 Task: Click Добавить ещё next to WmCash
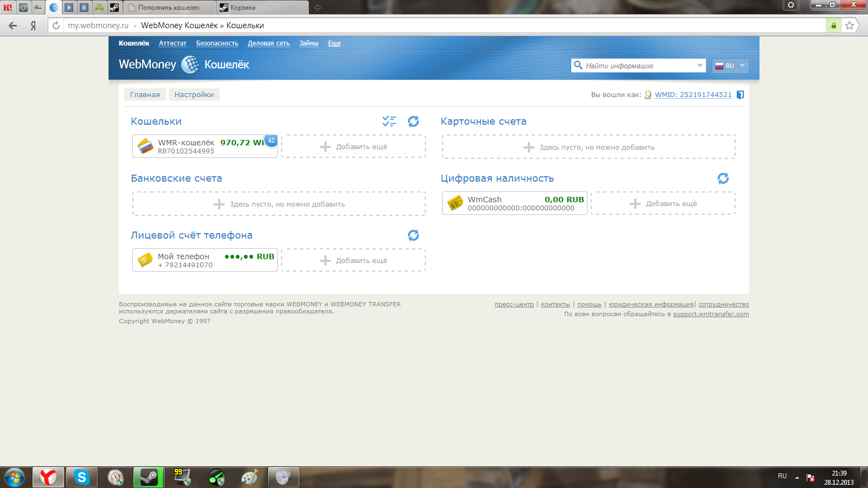[663, 203]
